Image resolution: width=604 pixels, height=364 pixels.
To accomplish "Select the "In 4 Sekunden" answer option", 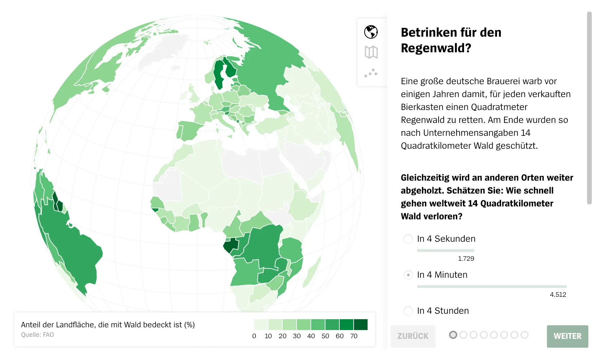I will [408, 239].
